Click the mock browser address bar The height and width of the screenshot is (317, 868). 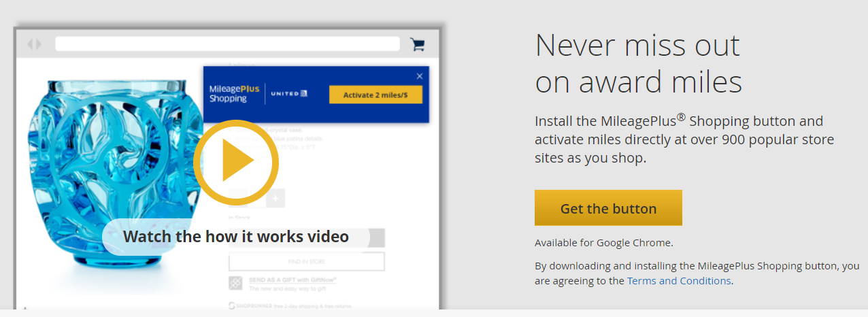coord(227,44)
